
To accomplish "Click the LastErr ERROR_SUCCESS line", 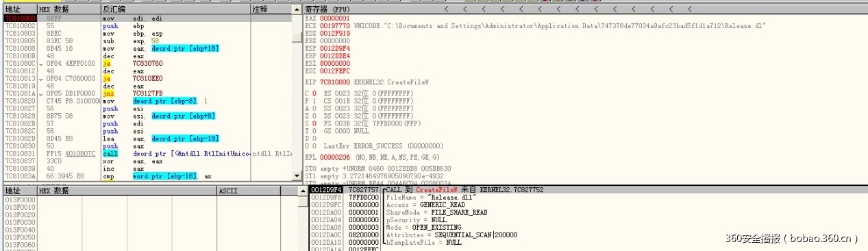I will [x=384, y=146].
